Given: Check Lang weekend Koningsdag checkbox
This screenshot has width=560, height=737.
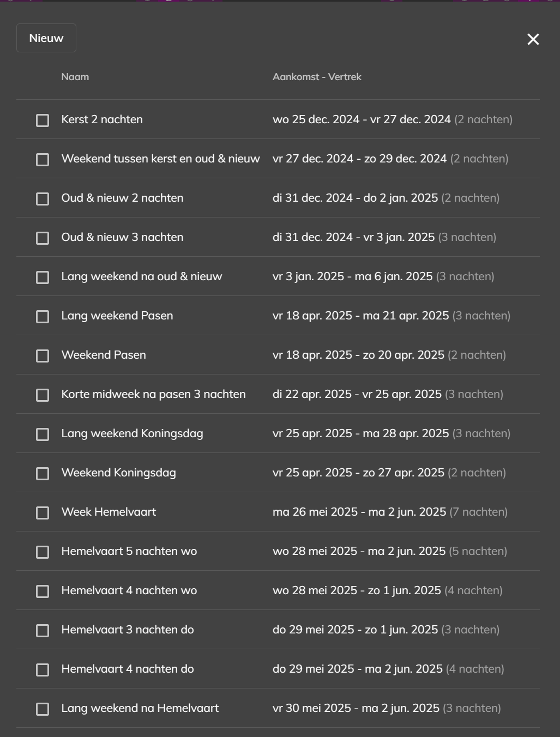Looking at the screenshot, I should point(43,434).
